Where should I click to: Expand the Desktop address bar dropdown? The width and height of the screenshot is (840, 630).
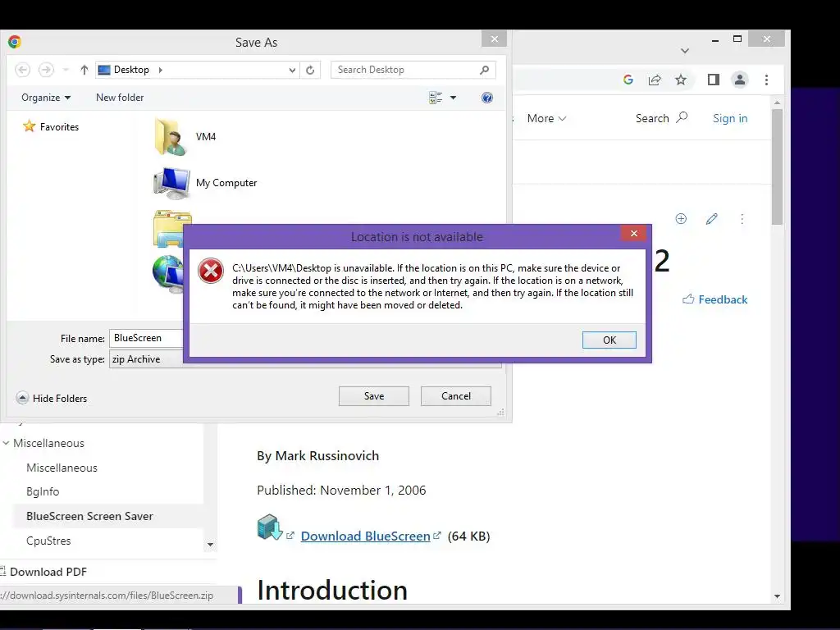pyautogui.click(x=292, y=71)
